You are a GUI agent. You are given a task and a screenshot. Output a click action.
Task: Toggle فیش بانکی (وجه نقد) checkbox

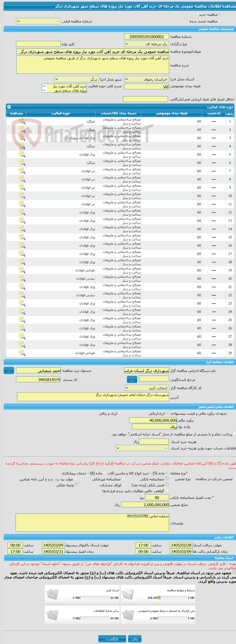[167, 484]
